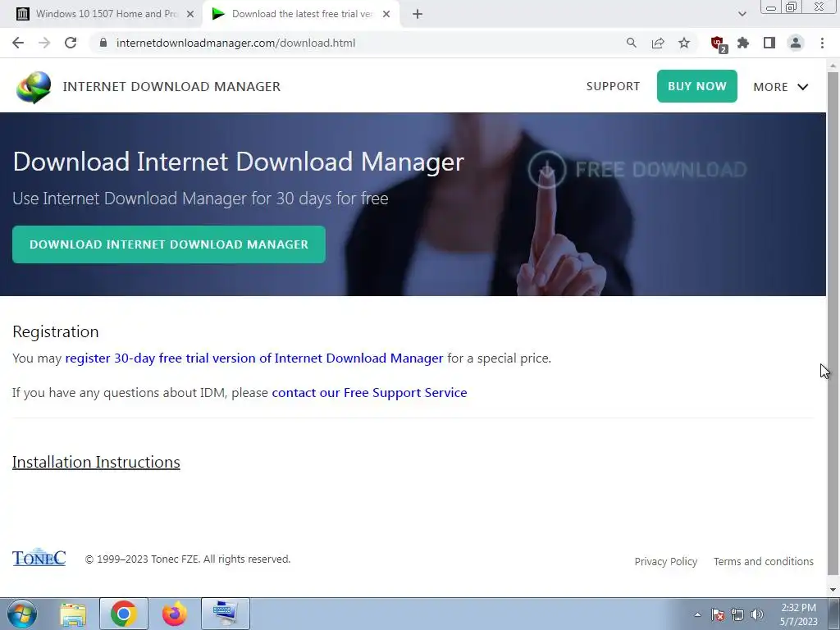This screenshot has height=630, width=840.
Task: Open the SUPPORT menu item
Action: tap(613, 86)
